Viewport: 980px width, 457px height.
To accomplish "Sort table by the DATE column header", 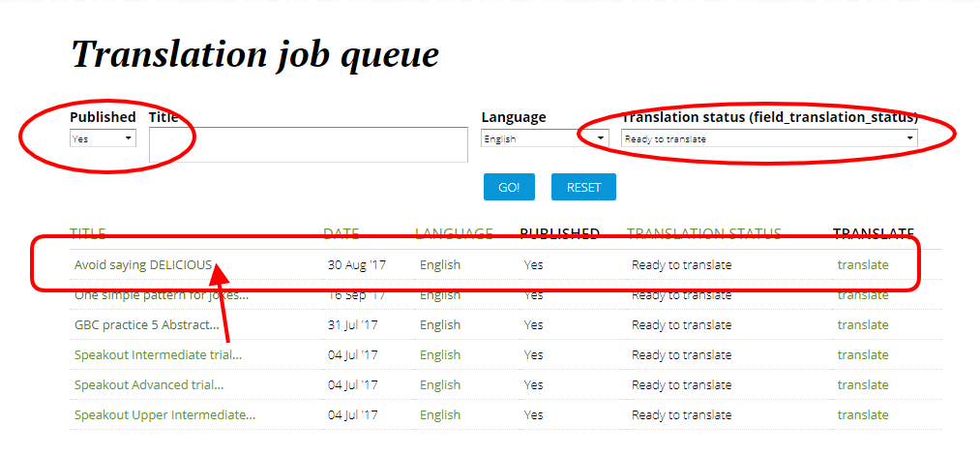I will click(x=341, y=233).
